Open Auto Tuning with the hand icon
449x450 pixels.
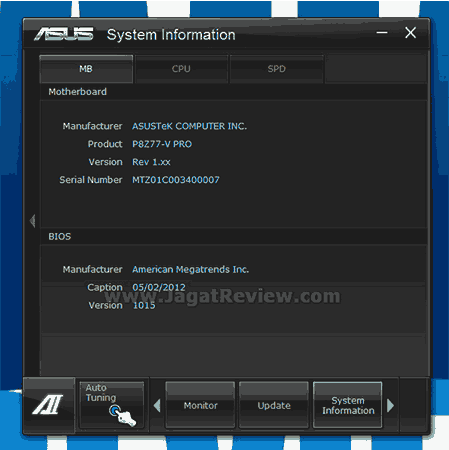112,405
